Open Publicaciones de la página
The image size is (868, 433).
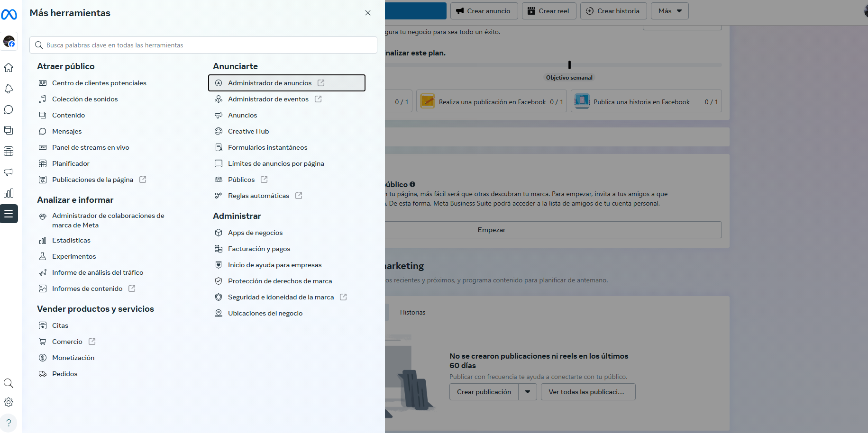click(92, 180)
